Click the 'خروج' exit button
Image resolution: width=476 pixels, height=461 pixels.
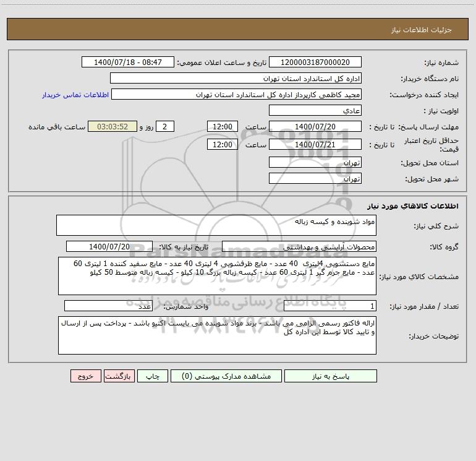[x=85, y=376]
